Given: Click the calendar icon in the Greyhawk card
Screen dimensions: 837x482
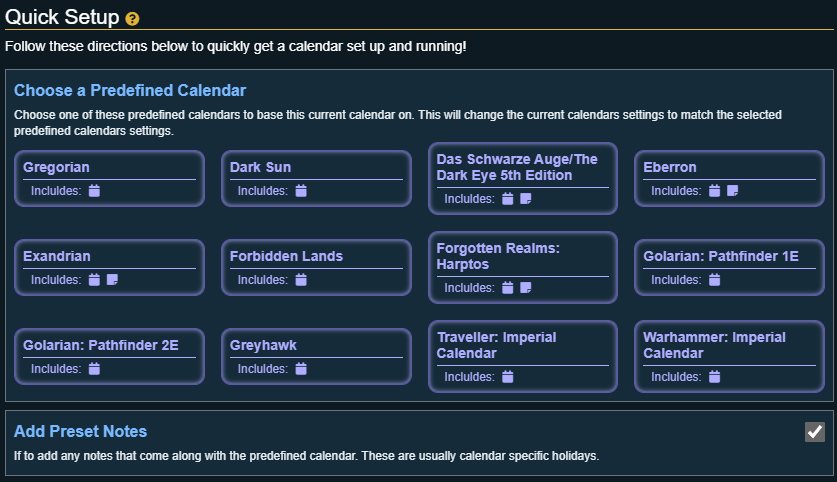Looking at the screenshot, I should (x=301, y=369).
